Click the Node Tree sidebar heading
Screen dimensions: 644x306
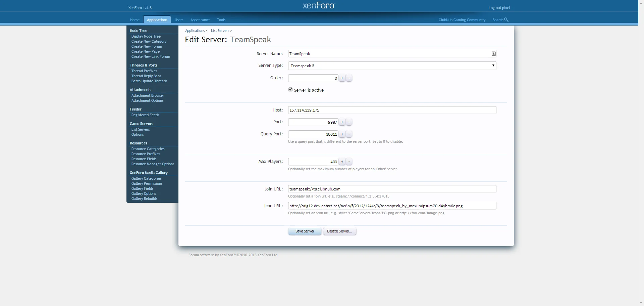coord(139,31)
